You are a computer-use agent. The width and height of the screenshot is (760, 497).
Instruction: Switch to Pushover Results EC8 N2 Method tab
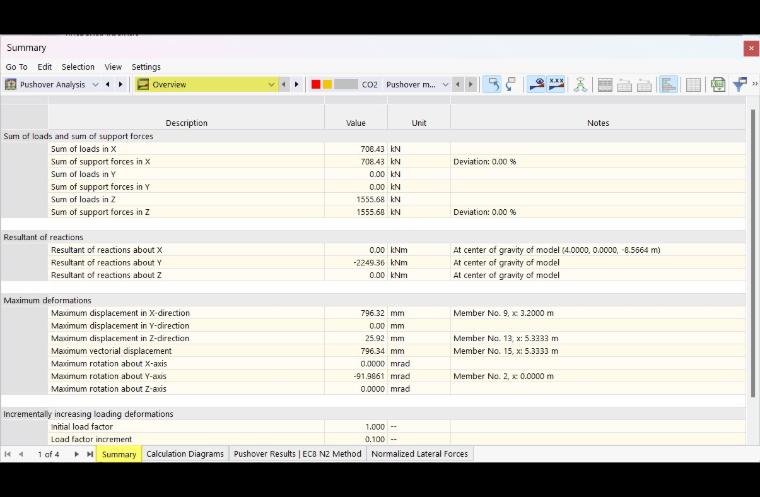click(x=298, y=454)
